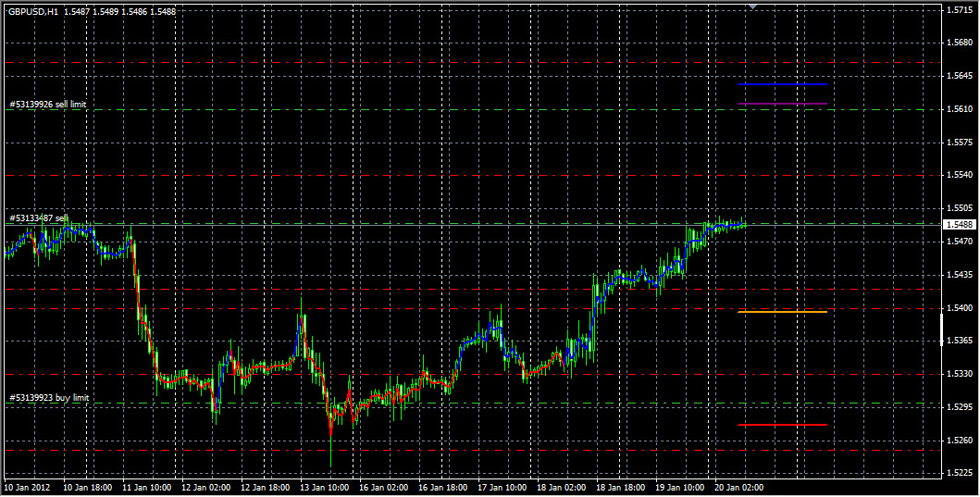This screenshot has width=980, height=497.
Task: Click the 16 Jan 18:00 time label
Action: (x=443, y=487)
